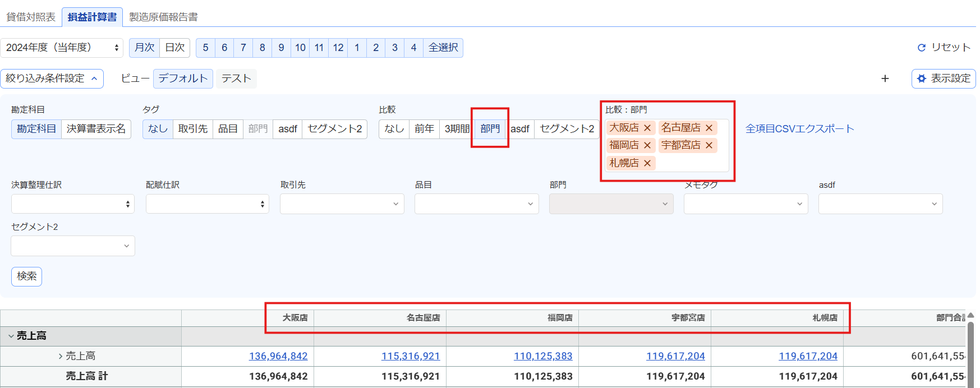Image resolution: width=980 pixels, height=388 pixels.
Task: Remove the 福岡店 tag
Action: click(x=647, y=145)
